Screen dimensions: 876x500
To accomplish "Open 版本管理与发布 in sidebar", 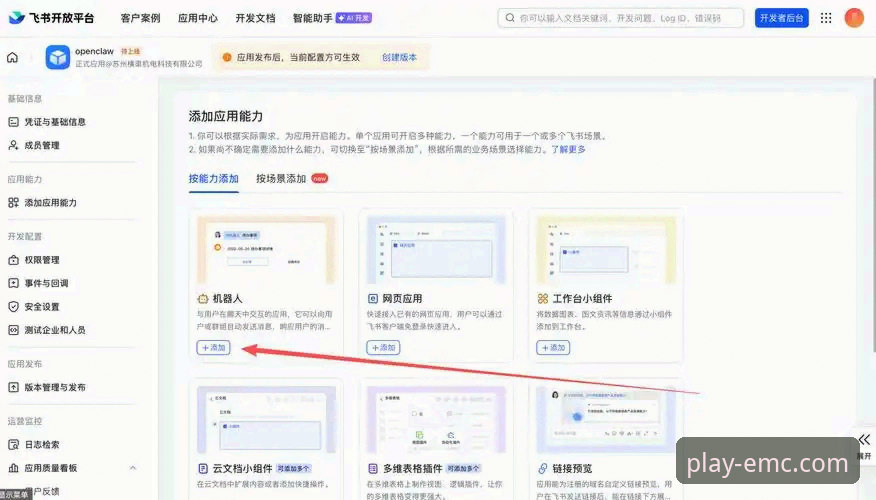I will 55,387.
